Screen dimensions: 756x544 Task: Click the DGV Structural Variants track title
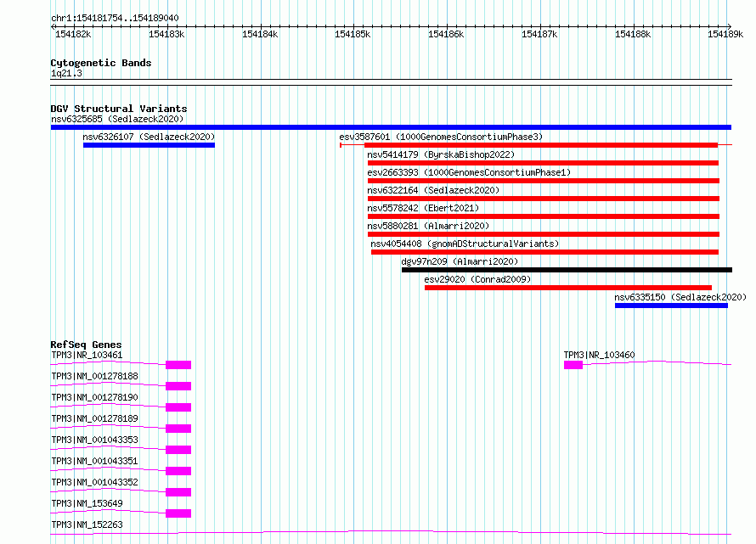119,109
